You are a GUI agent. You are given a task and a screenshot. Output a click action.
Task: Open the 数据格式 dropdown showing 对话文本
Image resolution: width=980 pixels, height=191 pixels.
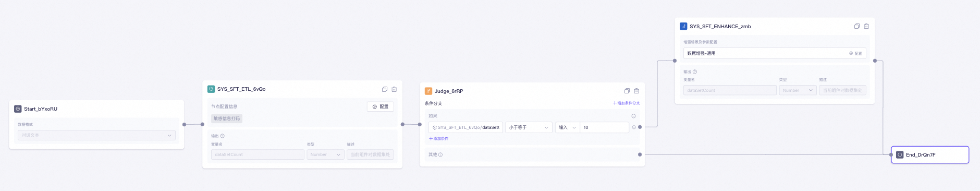click(96, 135)
